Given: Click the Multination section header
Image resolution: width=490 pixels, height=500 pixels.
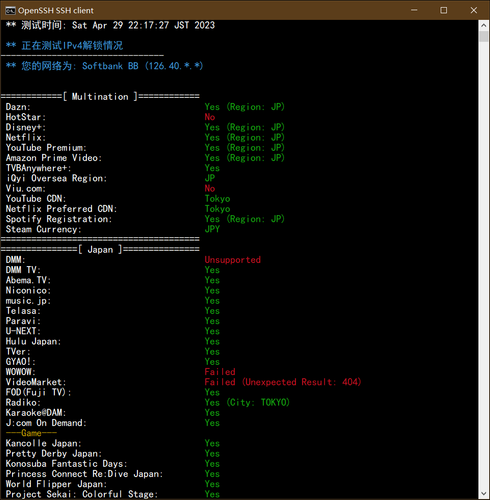Looking at the screenshot, I should click(100, 97).
